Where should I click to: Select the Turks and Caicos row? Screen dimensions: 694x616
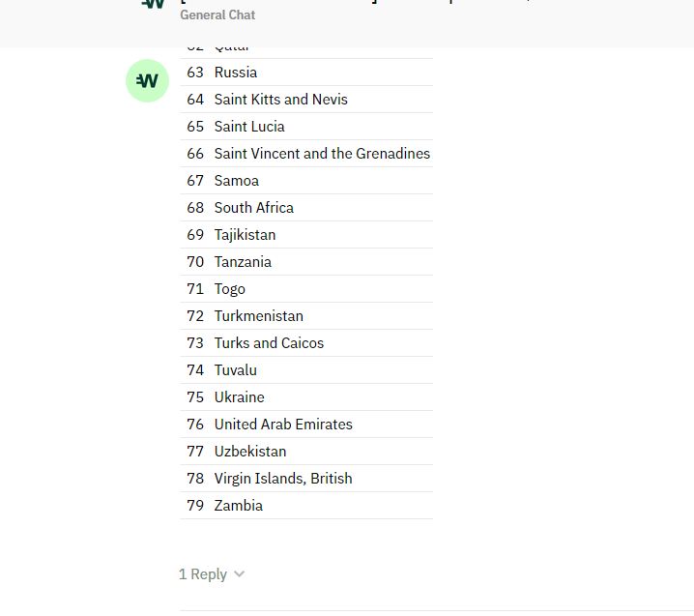(x=306, y=342)
